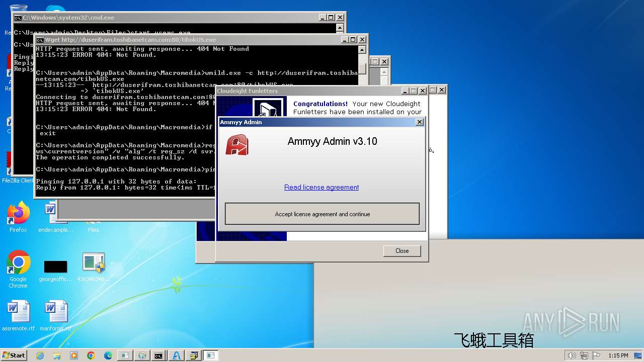Open Windows Explorer folder icon in taskbar
This screenshot has width=644, height=362.
[57, 355]
